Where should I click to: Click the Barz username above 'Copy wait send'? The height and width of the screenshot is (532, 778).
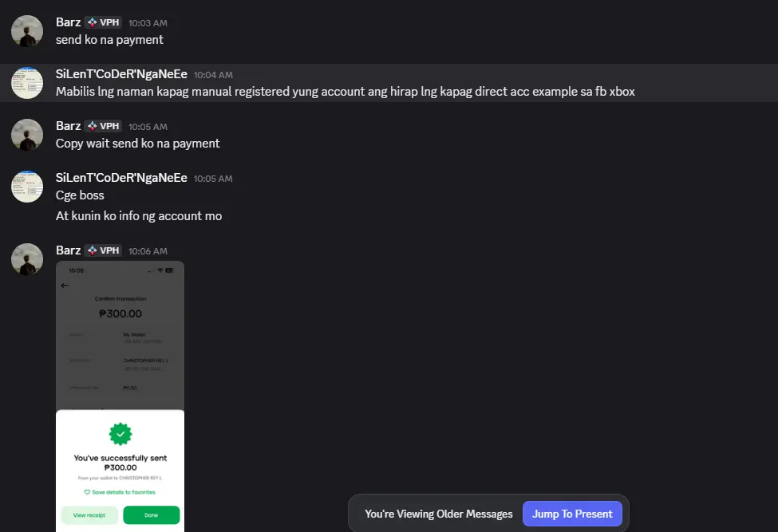[68, 126]
